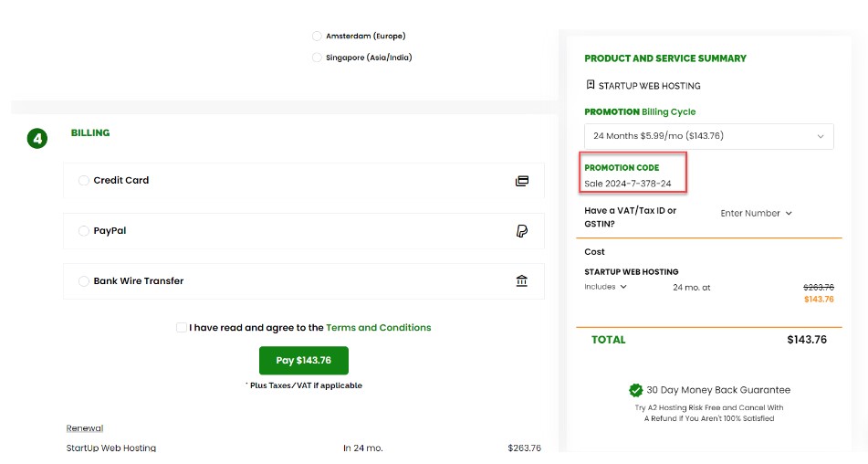This screenshot has height=464, width=868.
Task: Click the STARTUP WEB HOSTING cost line label
Action: tap(632, 272)
